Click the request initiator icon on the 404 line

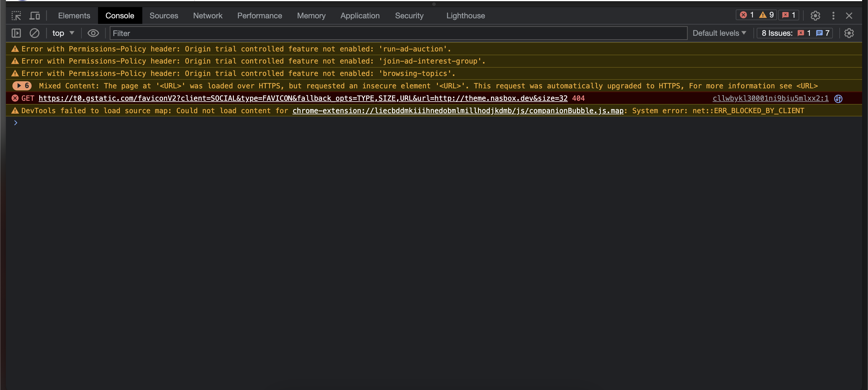(x=839, y=98)
